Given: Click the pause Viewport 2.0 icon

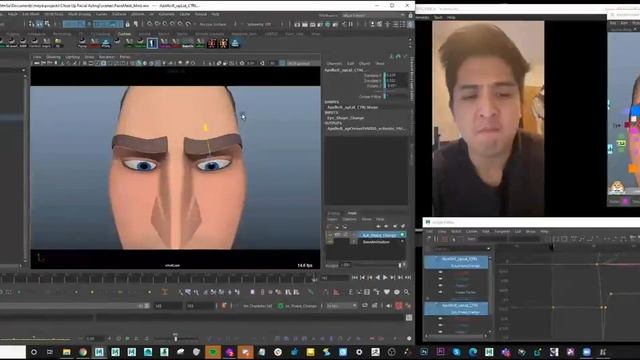Looking at the screenshot, I should click(x=351, y=24).
